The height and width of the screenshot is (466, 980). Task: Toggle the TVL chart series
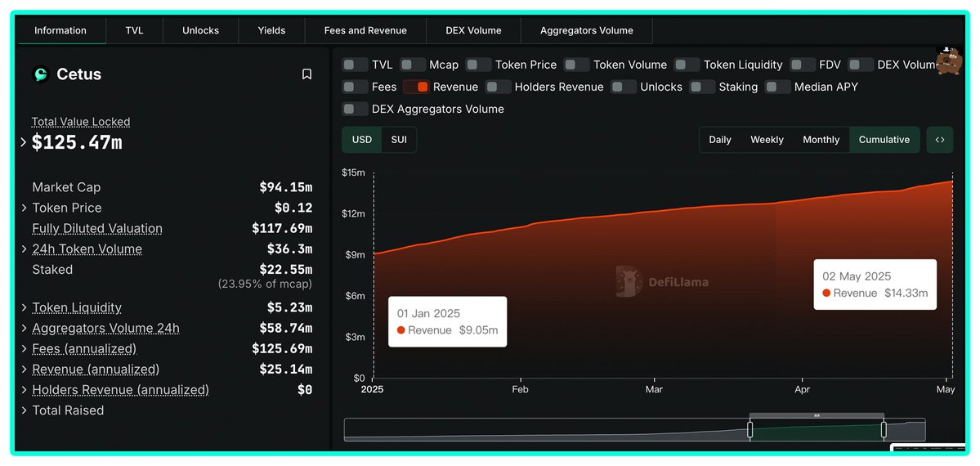(355, 65)
